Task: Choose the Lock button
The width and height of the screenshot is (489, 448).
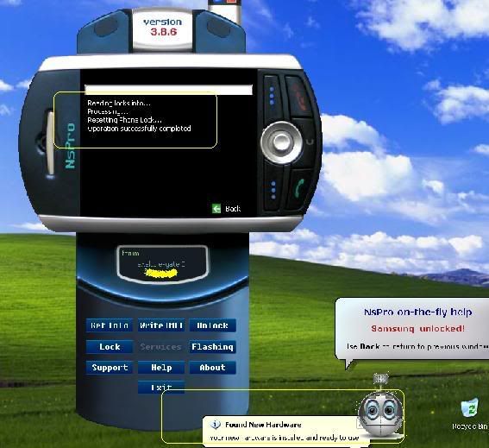Action: pyautogui.click(x=110, y=346)
